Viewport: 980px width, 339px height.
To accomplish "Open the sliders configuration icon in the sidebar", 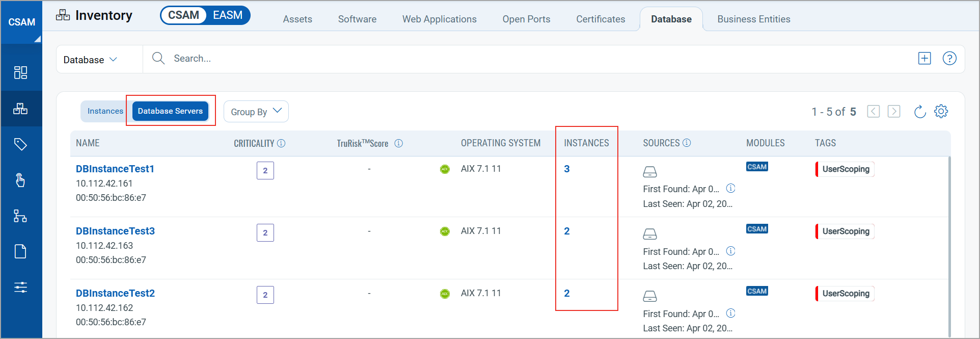I will [20, 287].
